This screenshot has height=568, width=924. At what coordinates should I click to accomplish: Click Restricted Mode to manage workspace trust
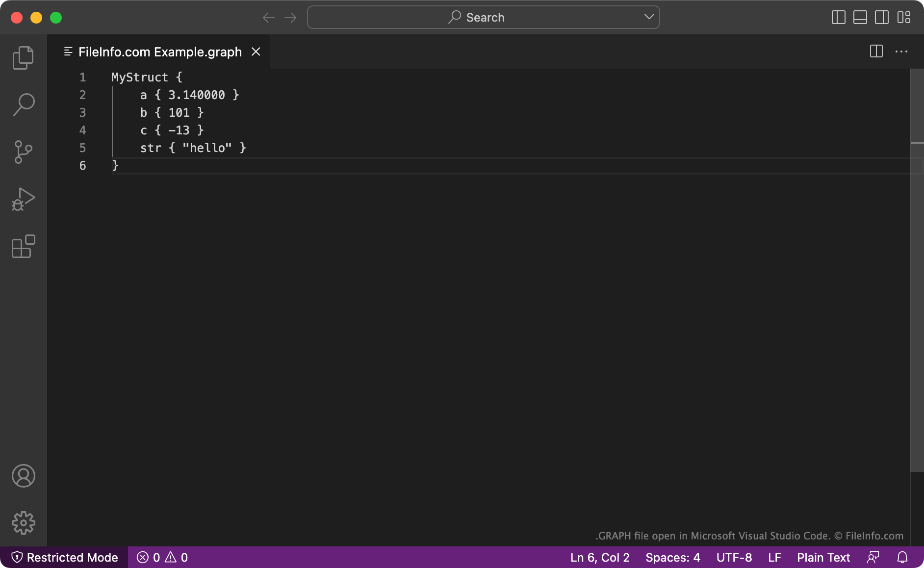coord(64,557)
